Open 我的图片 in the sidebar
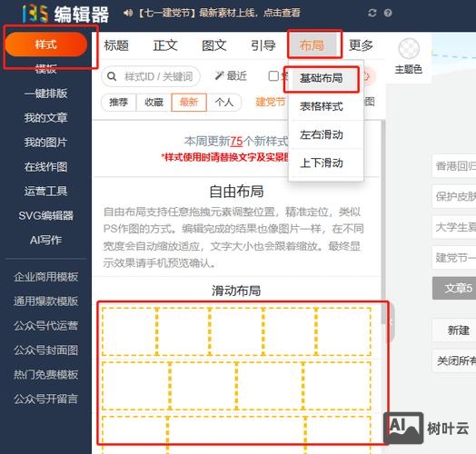The height and width of the screenshot is (454, 476). tap(45, 143)
